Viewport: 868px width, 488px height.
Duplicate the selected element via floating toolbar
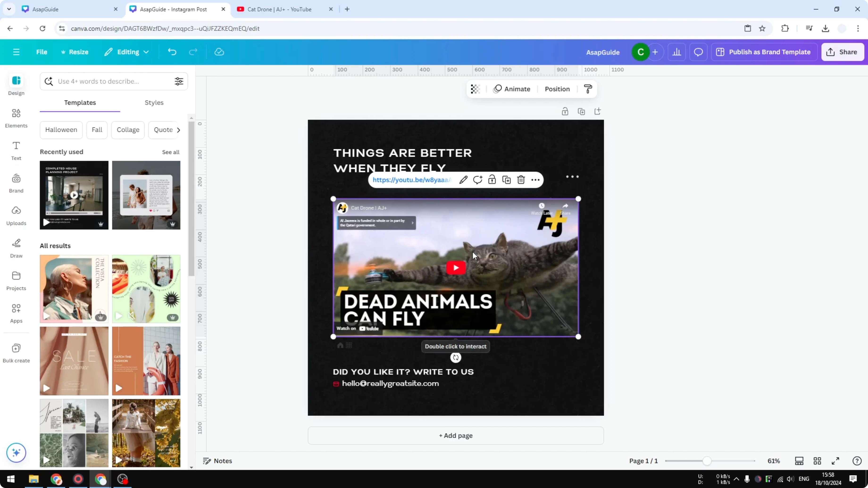[x=506, y=180]
